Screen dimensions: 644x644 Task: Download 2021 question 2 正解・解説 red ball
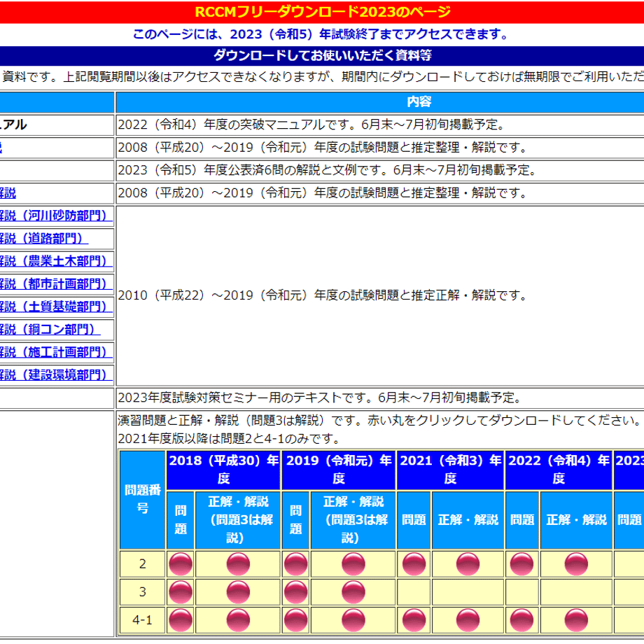pyautogui.click(x=468, y=564)
